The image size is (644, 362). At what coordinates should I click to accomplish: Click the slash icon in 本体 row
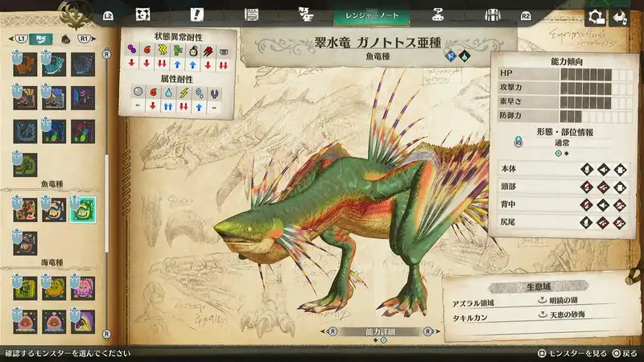coord(587,169)
